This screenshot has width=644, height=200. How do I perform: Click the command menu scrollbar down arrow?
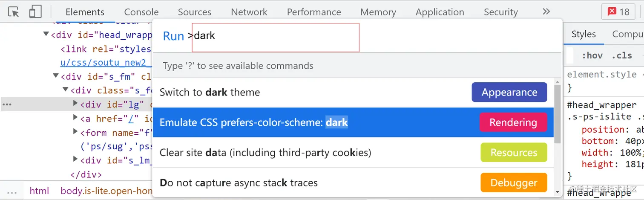(558, 192)
